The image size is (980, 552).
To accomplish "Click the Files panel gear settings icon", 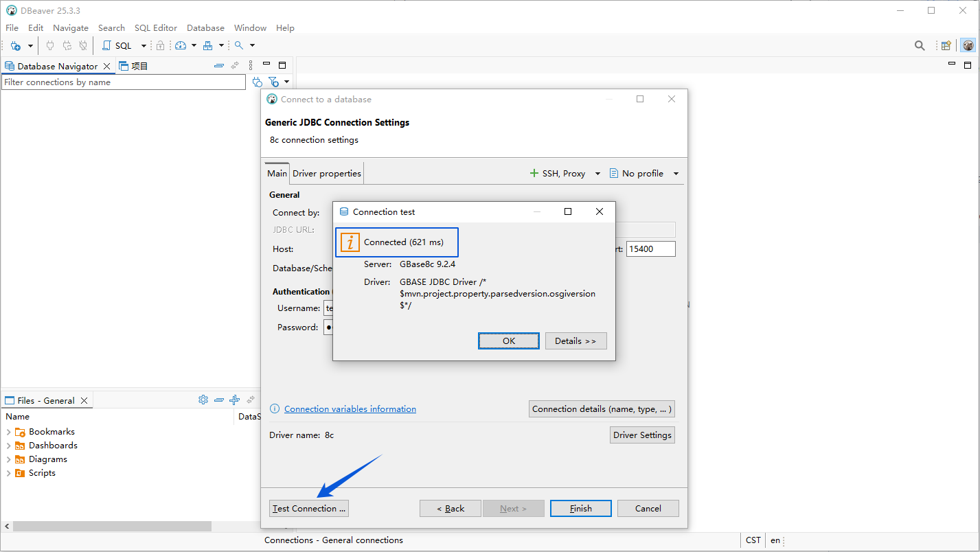I will click(203, 400).
